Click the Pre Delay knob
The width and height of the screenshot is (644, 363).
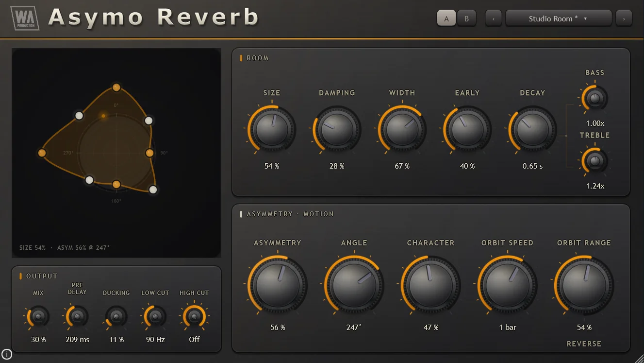pyautogui.click(x=77, y=317)
